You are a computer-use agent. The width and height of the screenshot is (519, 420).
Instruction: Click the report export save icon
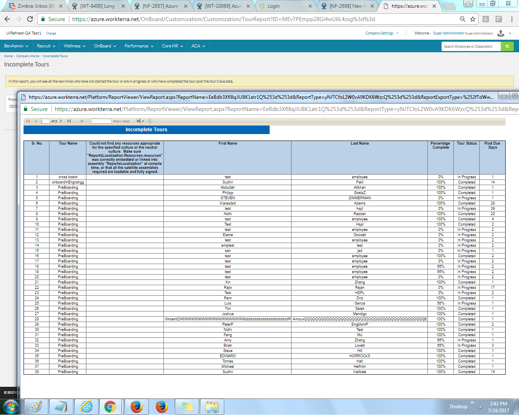(x=139, y=121)
